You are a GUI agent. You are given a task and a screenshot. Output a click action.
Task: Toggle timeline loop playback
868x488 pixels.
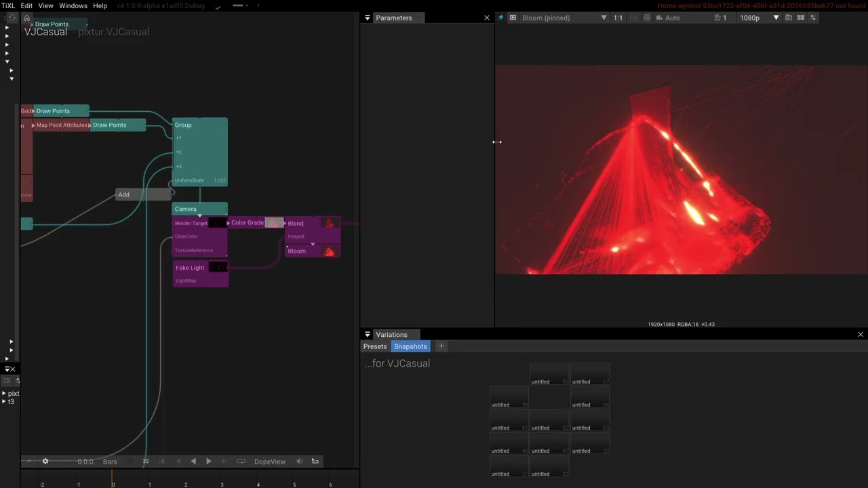tap(241, 462)
